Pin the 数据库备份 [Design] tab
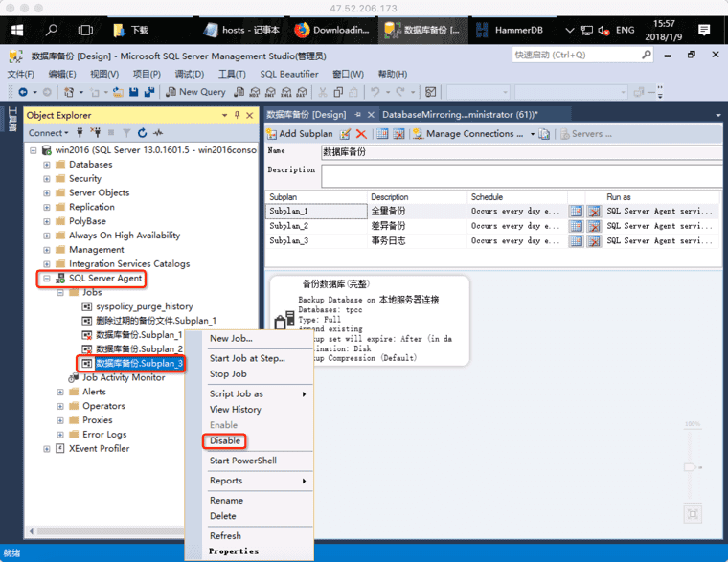The image size is (728, 562). tap(357, 114)
